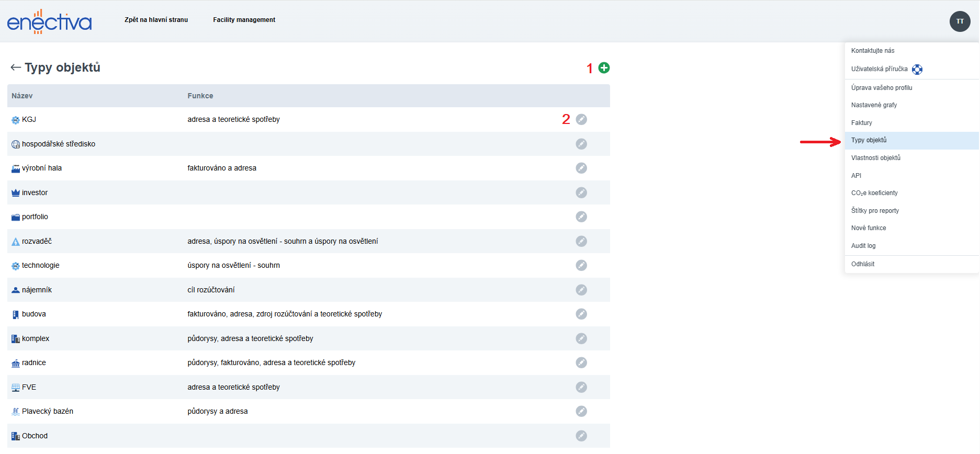Click the Název column header
Viewport: 980px width, 454px height.
pos(22,96)
